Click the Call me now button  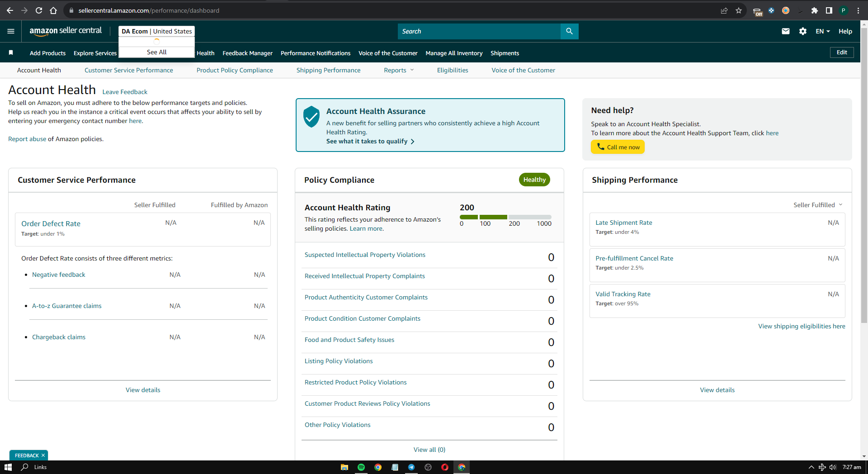[618, 147]
